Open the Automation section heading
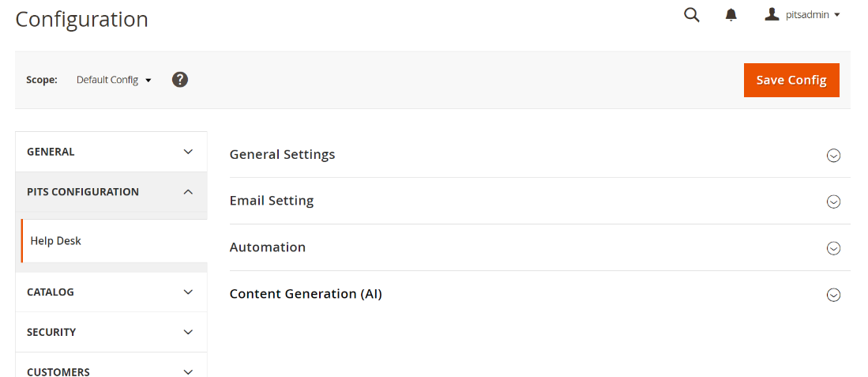 [268, 247]
